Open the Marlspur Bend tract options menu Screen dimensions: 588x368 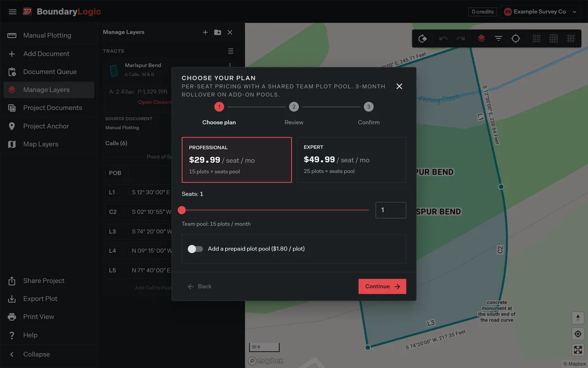click(230, 66)
